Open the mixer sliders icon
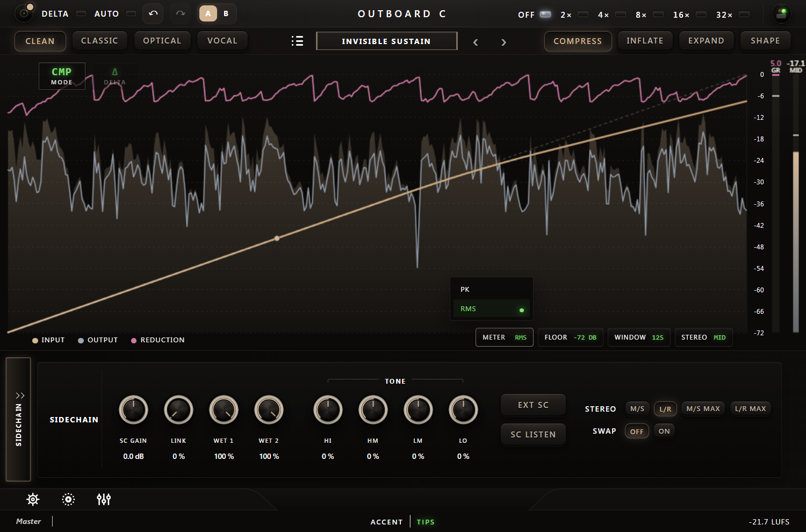806x532 pixels. [x=104, y=499]
